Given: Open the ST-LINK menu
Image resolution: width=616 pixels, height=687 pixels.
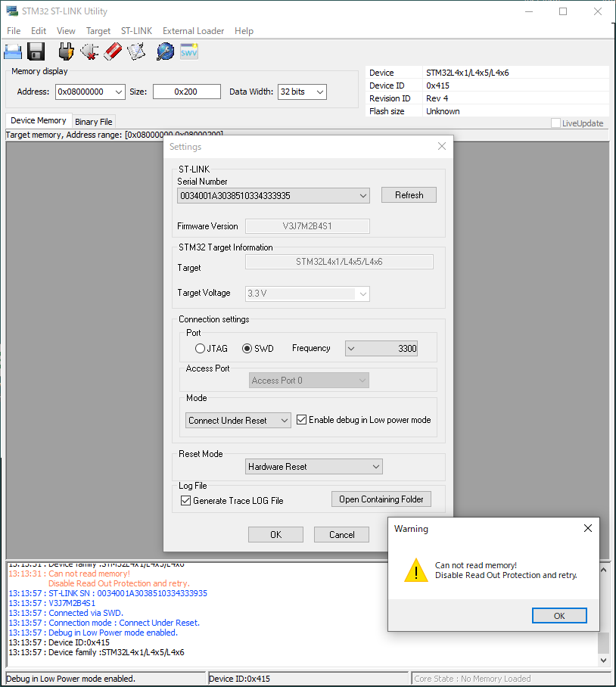Looking at the screenshot, I should coord(137,31).
